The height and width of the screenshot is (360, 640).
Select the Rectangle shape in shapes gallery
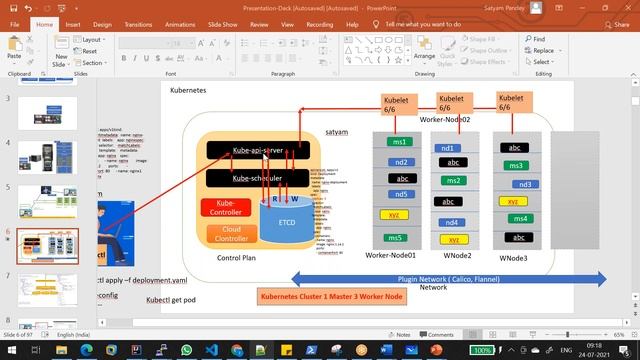378,40
